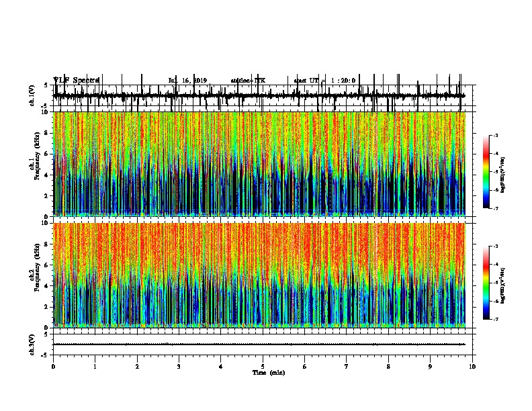The width and height of the screenshot is (532, 411).
Task: Click the '3' time axis tick label
Action: (x=179, y=367)
